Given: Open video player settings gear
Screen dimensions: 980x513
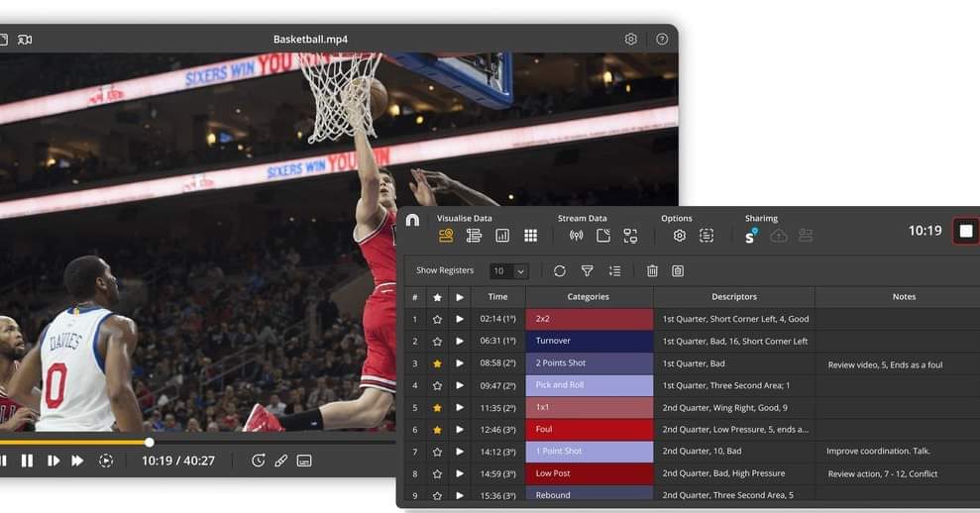Looking at the screenshot, I should (x=630, y=40).
